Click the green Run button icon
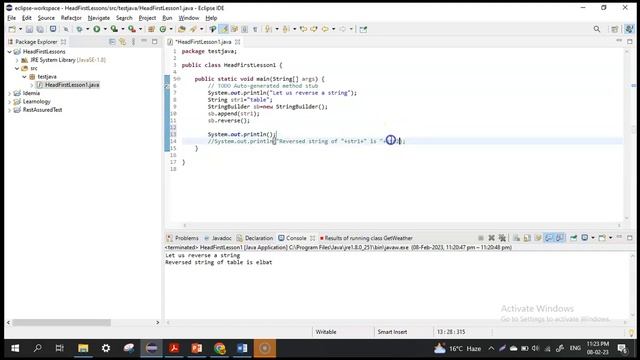 pyautogui.click(x=97, y=29)
